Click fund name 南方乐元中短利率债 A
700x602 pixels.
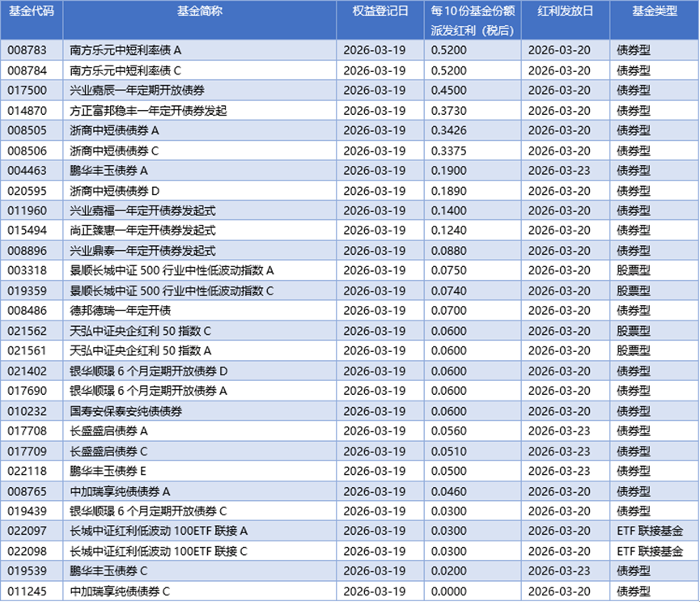click(x=125, y=50)
